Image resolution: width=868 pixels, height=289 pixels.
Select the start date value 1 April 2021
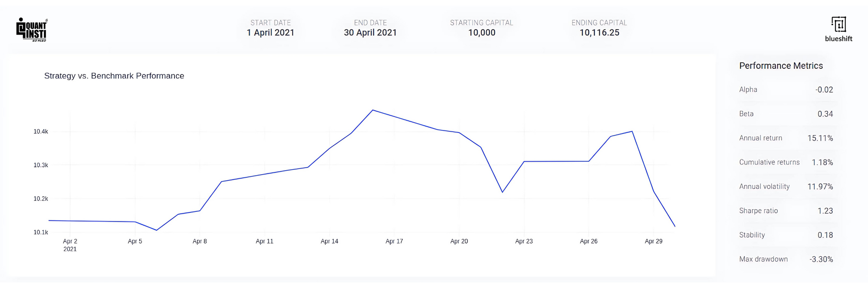[x=270, y=32]
